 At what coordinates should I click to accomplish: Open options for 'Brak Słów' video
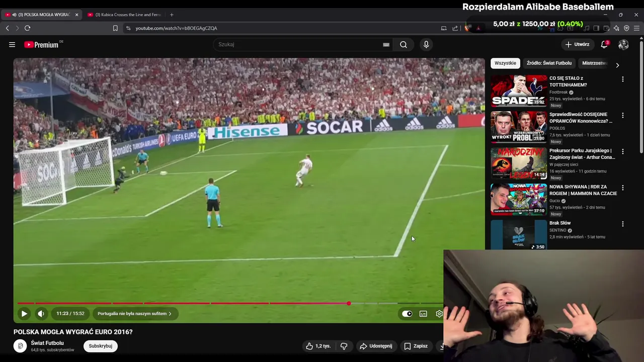click(x=622, y=224)
